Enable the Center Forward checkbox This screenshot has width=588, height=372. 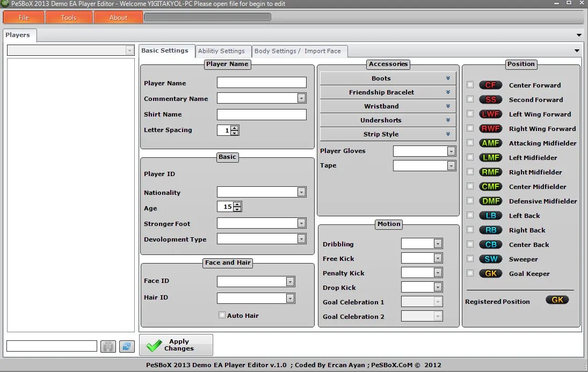470,85
